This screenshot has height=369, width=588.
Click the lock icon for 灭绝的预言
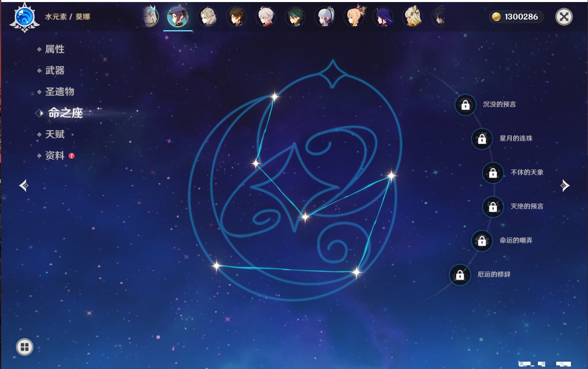pyautogui.click(x=493, y=207)
